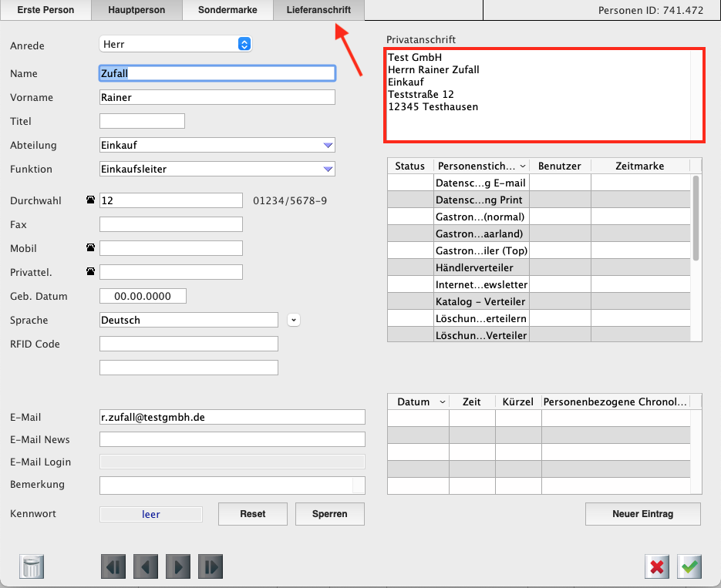Click the phone icon beside Mobil
The height and width of the screenshot is (588, 721).
pos(91,248)
